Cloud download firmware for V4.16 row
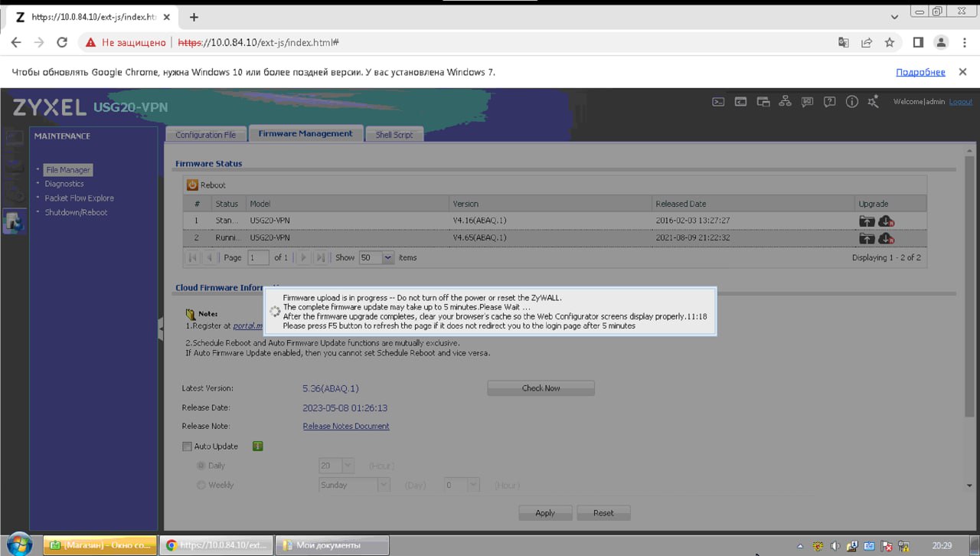The width and height of the screenshot is (980, 556). tap(887, 221)
